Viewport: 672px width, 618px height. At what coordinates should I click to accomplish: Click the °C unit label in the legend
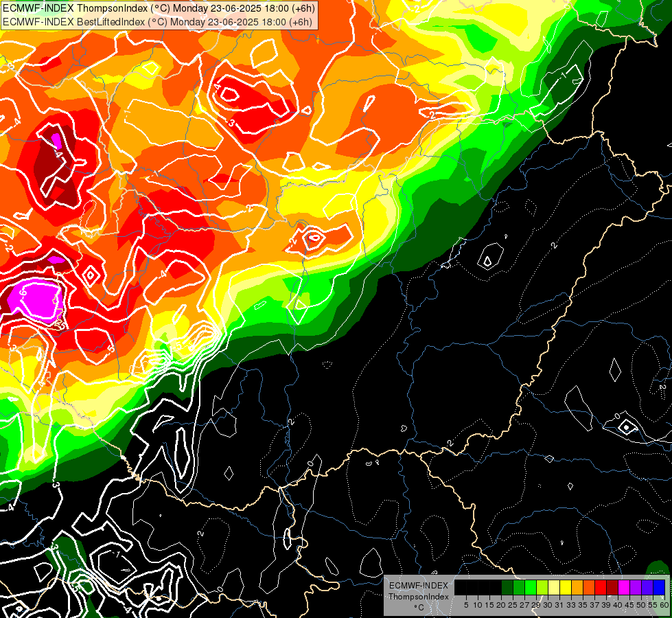pos(419,608)
